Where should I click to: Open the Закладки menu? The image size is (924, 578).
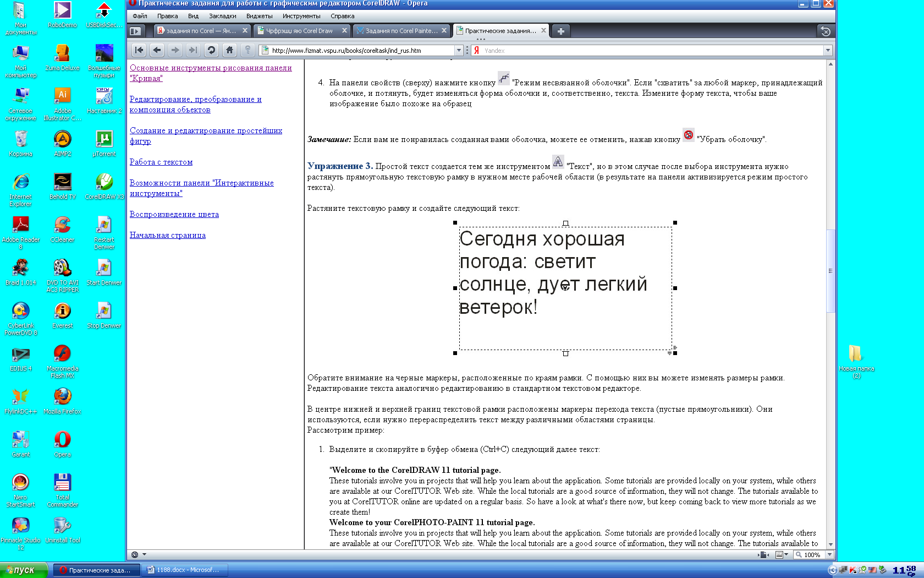click(x=222, y=16)
